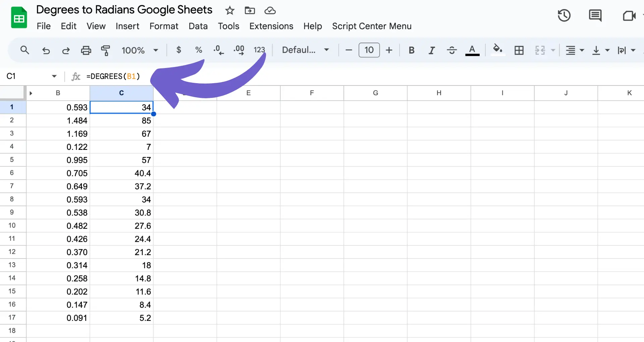Select column C header

[121, 93]
